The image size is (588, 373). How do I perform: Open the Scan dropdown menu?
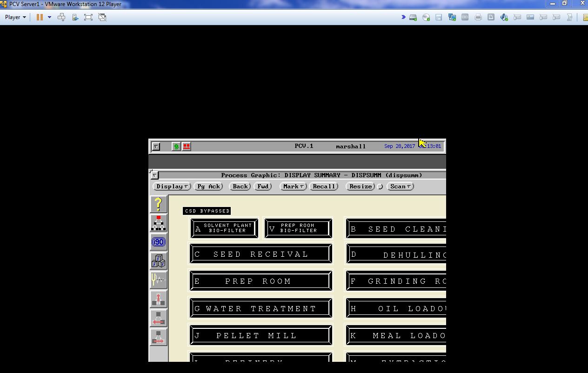[x=400, y=186]
